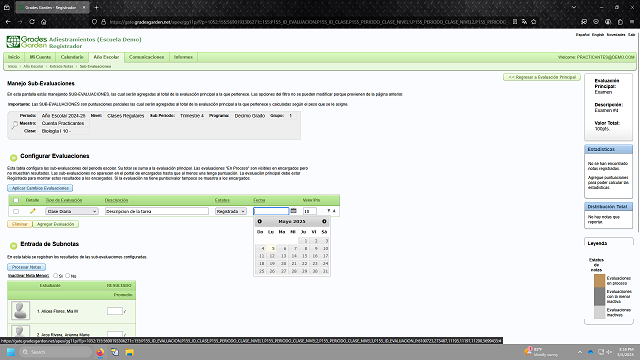Click the Procesar Notas button

(x=27, y=267)
